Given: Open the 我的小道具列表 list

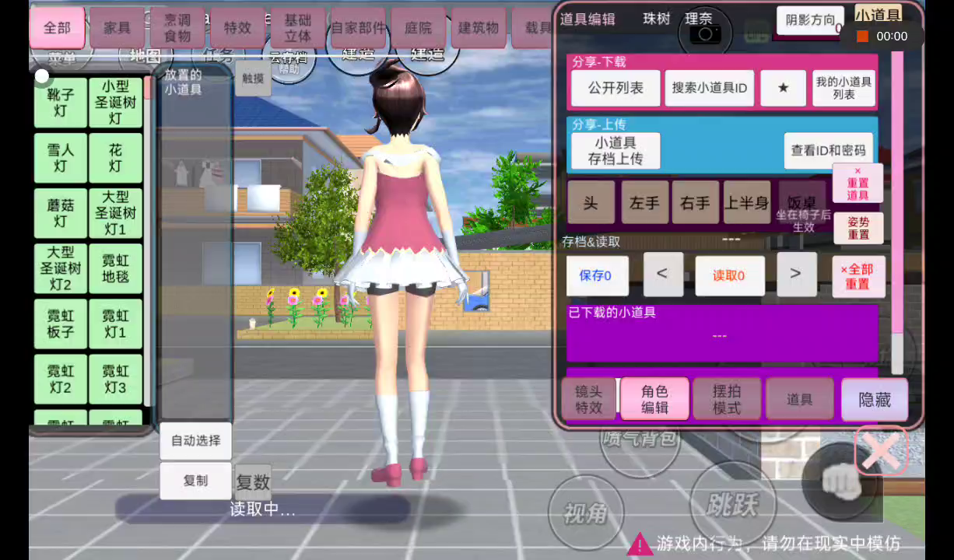Looking at the screenshot, I should pyautogui.click(x=844, y=88).
